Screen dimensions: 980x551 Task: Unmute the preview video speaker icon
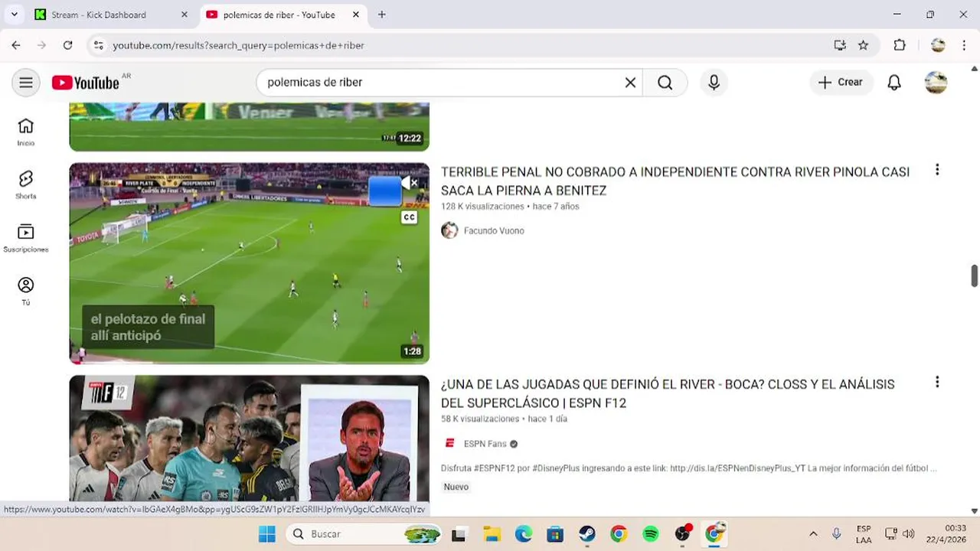tap(410, 183)
